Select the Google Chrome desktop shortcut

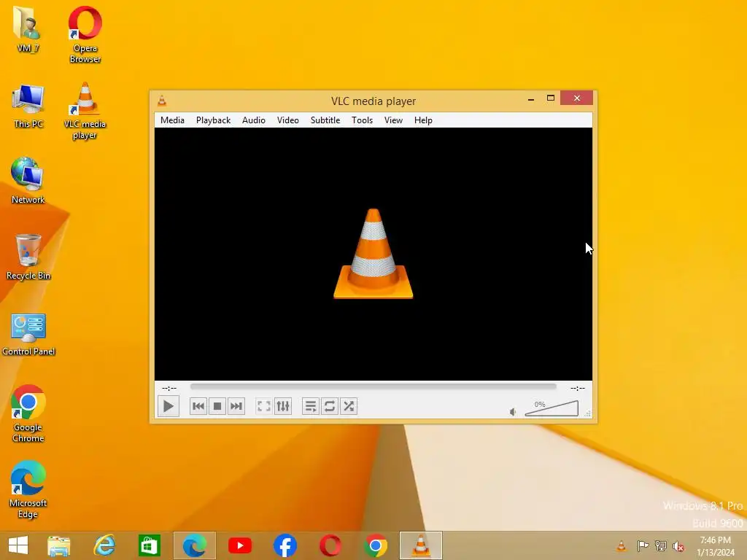coord(28,413)
